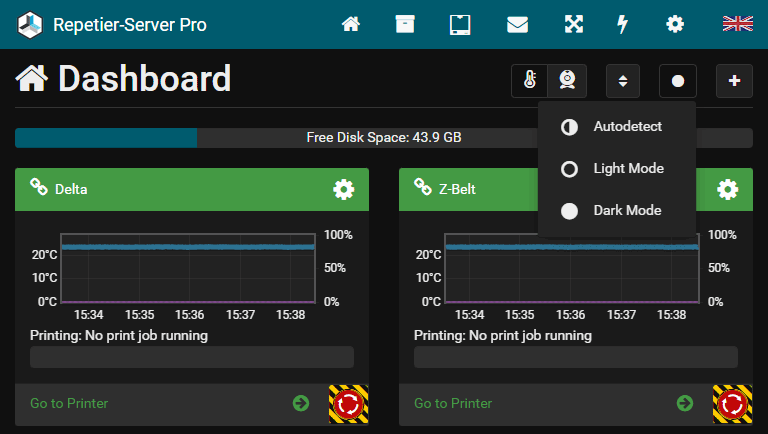Open global settings gear in navbar
The width and height of the screenshot is (768, 434).
[x=675, y=24]
